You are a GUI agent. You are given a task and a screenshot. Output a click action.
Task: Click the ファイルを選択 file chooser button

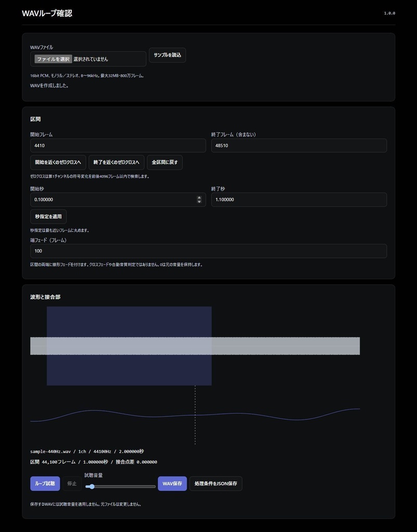tap(54, 59)
